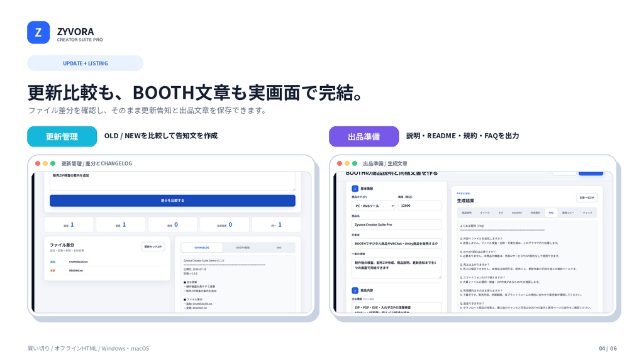Click the OLD / NEWを比較して告知文を作成 caption
Viewport: 644px width, 362px height.
pyautogui.click(x=160, y=136)
